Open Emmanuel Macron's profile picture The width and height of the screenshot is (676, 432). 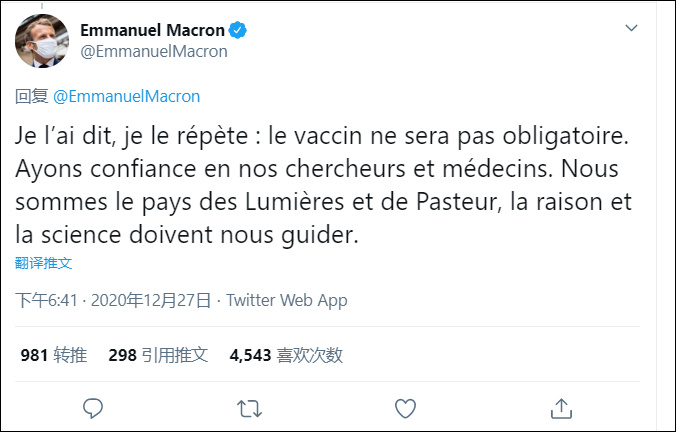[x=40, y=41]
